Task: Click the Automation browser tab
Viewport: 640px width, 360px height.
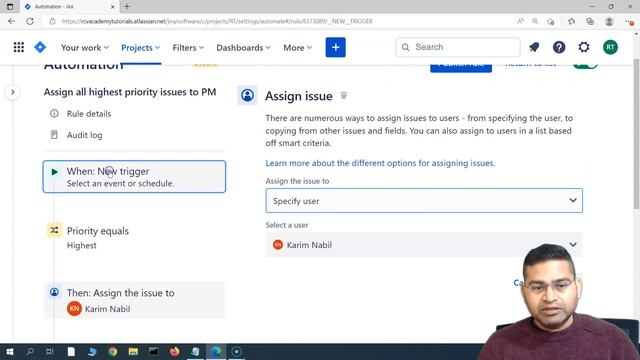Action: coord(69,7)
